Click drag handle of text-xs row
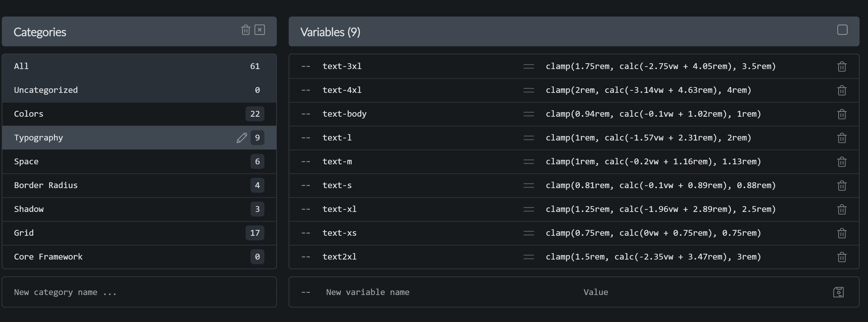868x322 pixels. (529, 233)
